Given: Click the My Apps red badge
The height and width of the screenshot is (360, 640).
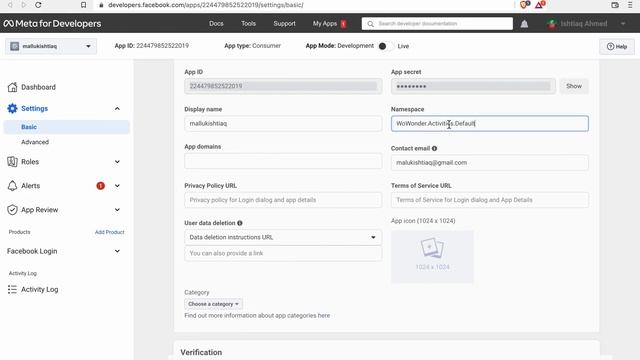Looking at the screenshot, I should pyautogui.click(x=343, y=24).
